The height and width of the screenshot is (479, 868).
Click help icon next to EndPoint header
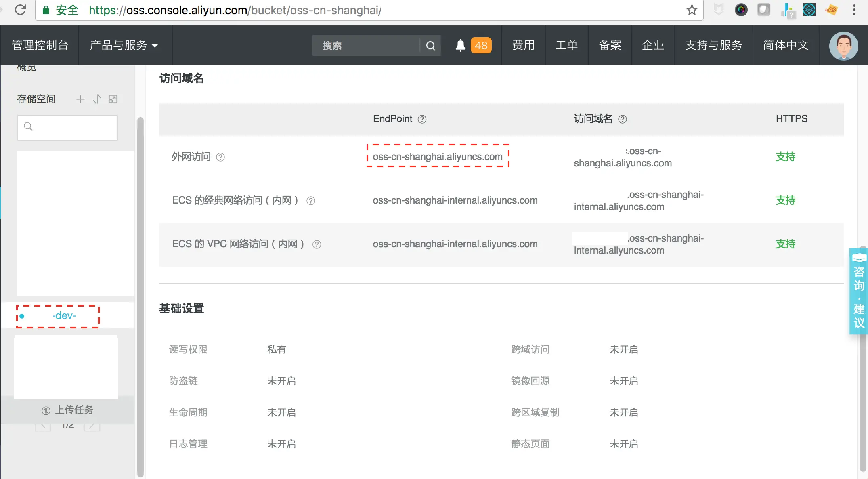(x=422, y=119)
